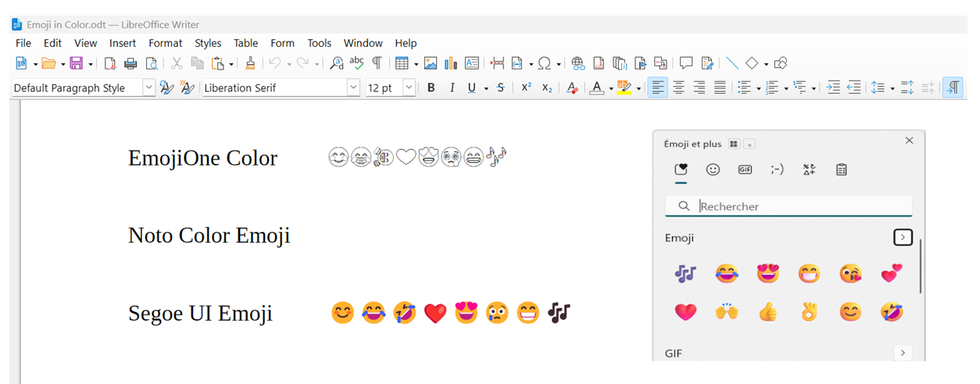Toggle Bold formatting

coord(431,88)
